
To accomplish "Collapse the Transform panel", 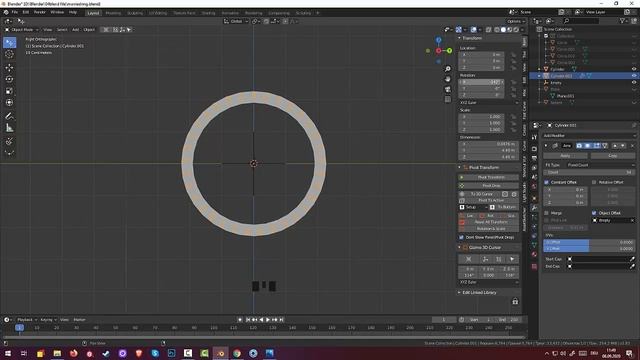I will [459, 38].
